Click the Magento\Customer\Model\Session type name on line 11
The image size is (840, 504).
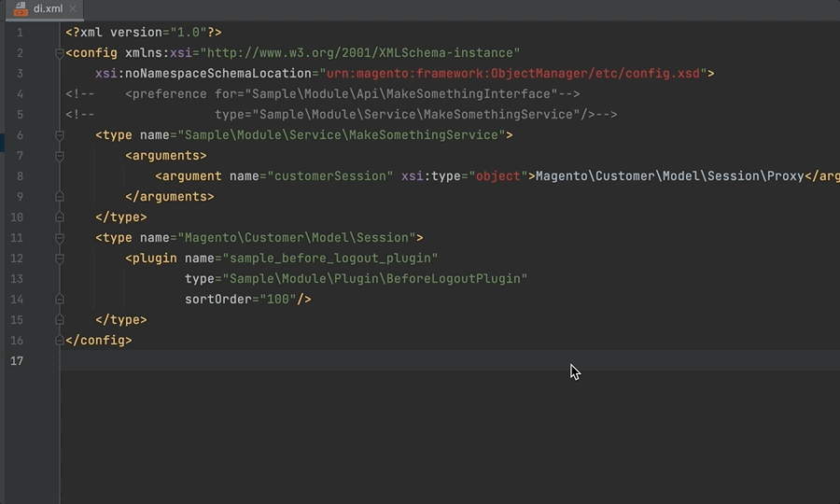tap(297, 238)
